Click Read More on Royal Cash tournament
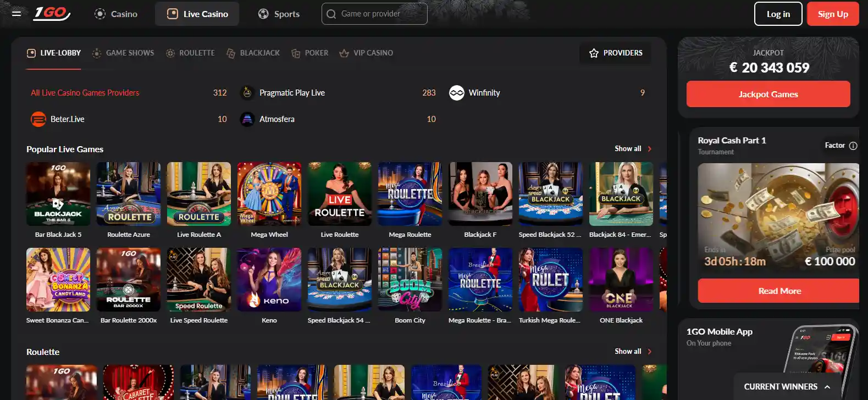 pyautogui.click(x=778, y=291)
